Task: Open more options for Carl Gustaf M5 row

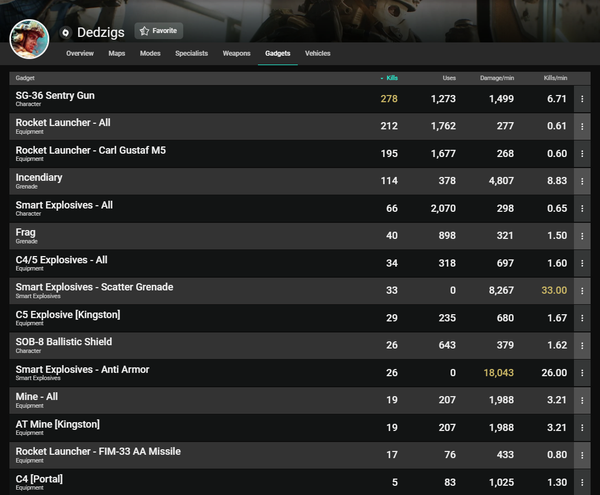Action: (x=582, y=154)
